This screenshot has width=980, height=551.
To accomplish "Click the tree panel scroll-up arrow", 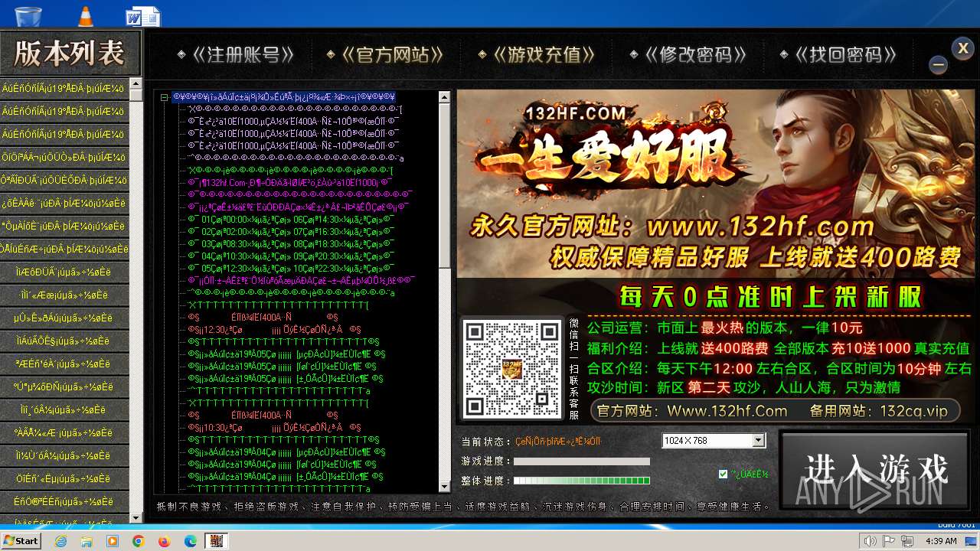I will tap(444, 96).
